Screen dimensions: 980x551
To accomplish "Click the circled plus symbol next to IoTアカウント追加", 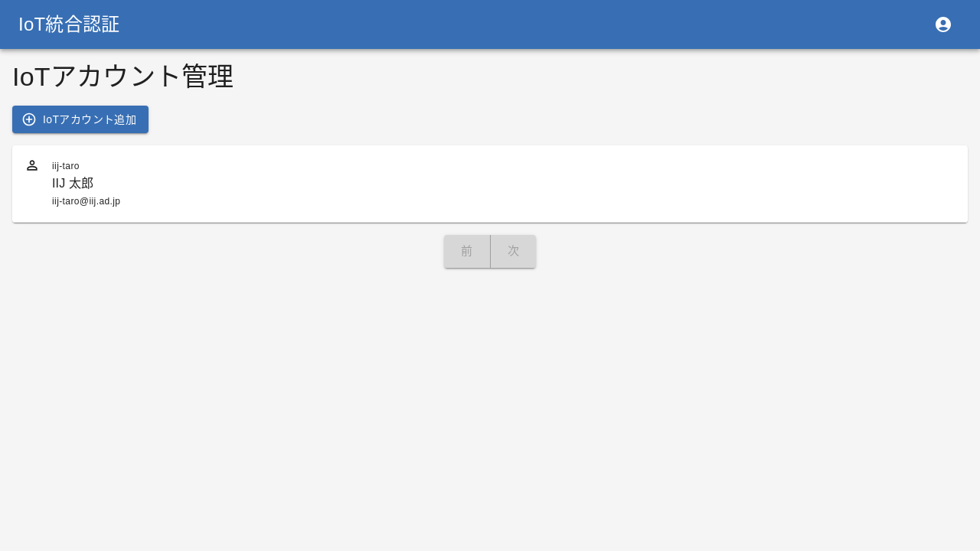I will [29, 119].
